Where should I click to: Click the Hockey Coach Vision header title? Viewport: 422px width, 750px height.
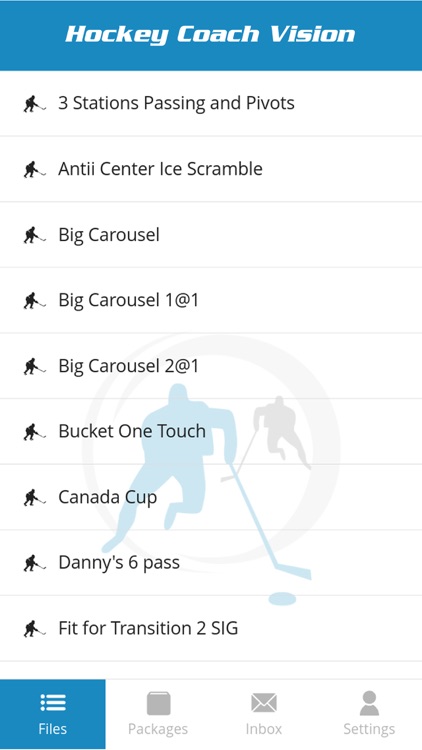pyautogui.click(x=211, y=35)
